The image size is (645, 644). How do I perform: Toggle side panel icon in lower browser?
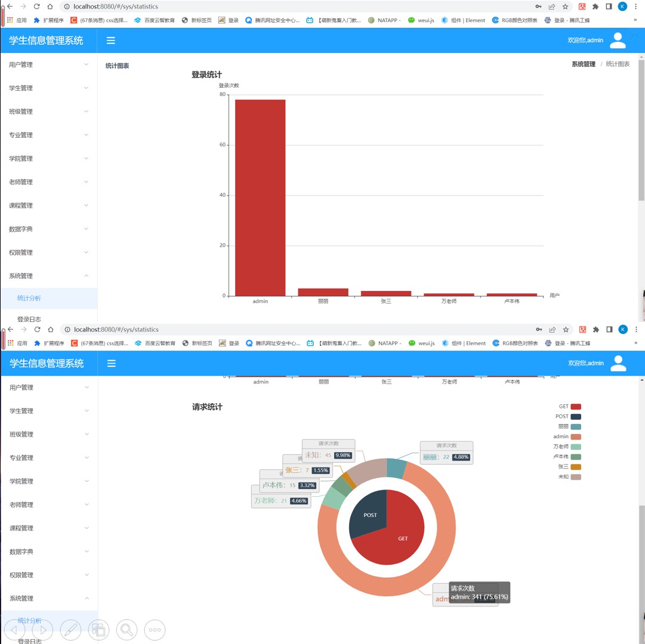point(610,329)
